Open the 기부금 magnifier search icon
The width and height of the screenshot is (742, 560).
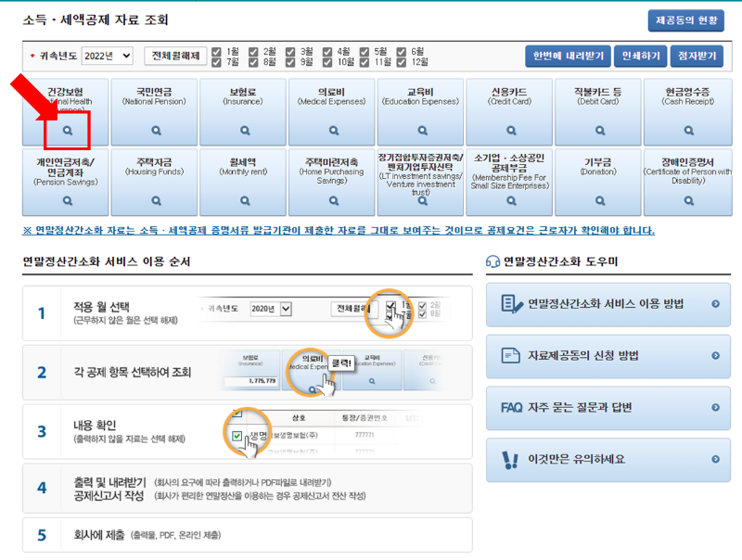point(600,201)
